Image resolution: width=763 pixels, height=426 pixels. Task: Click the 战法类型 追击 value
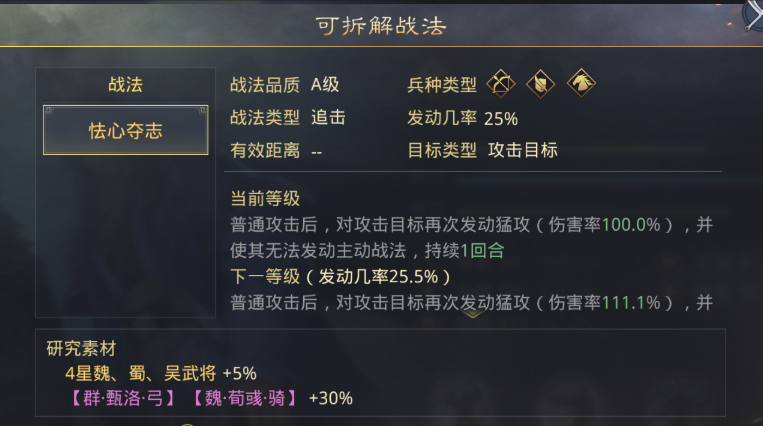(x=328, y=118)
